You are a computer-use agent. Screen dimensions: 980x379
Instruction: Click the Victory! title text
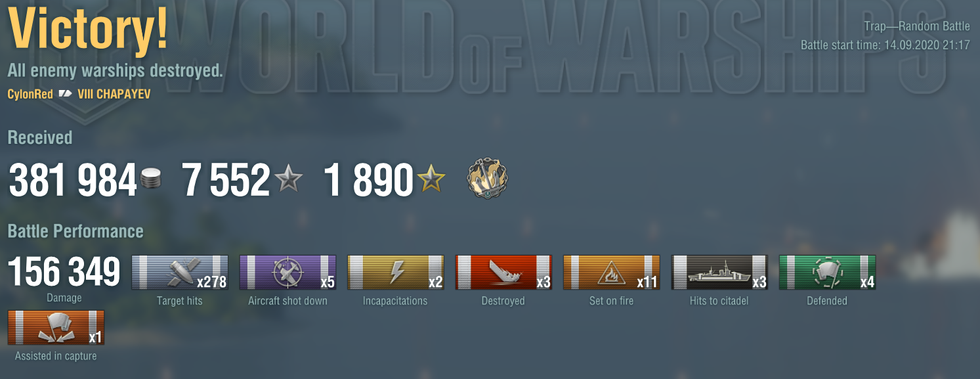pos(89,29)
